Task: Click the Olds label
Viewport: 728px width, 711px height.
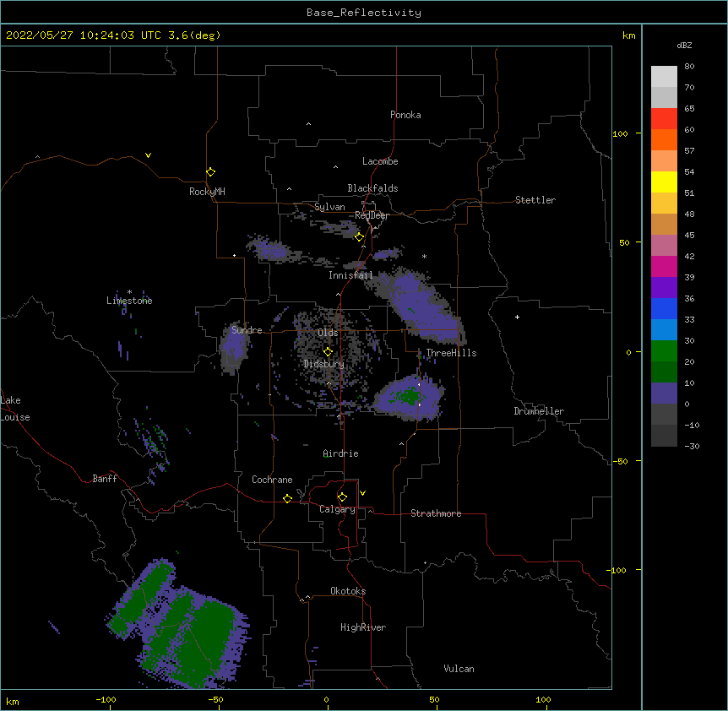Action: point(328,333)
